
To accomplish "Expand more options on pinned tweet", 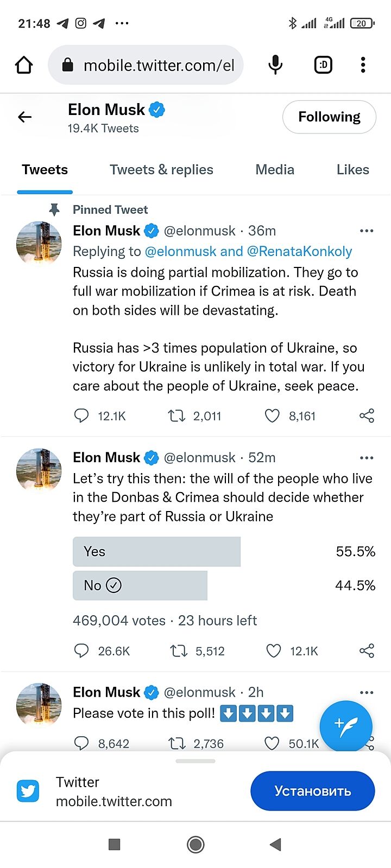I will (x=367, y=231).
